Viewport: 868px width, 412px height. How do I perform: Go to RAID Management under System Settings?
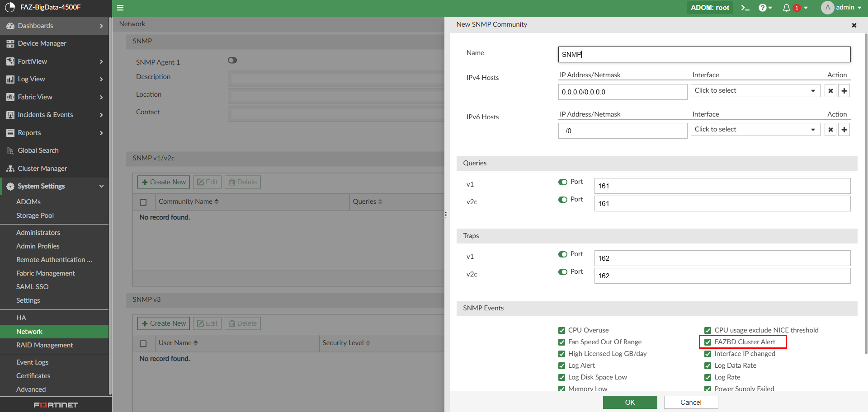44,345
